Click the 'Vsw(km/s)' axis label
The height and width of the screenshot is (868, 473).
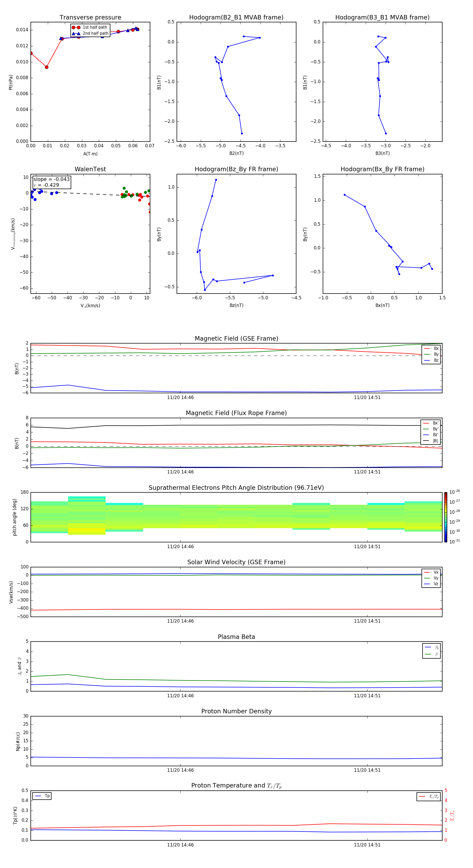(11, 592)
